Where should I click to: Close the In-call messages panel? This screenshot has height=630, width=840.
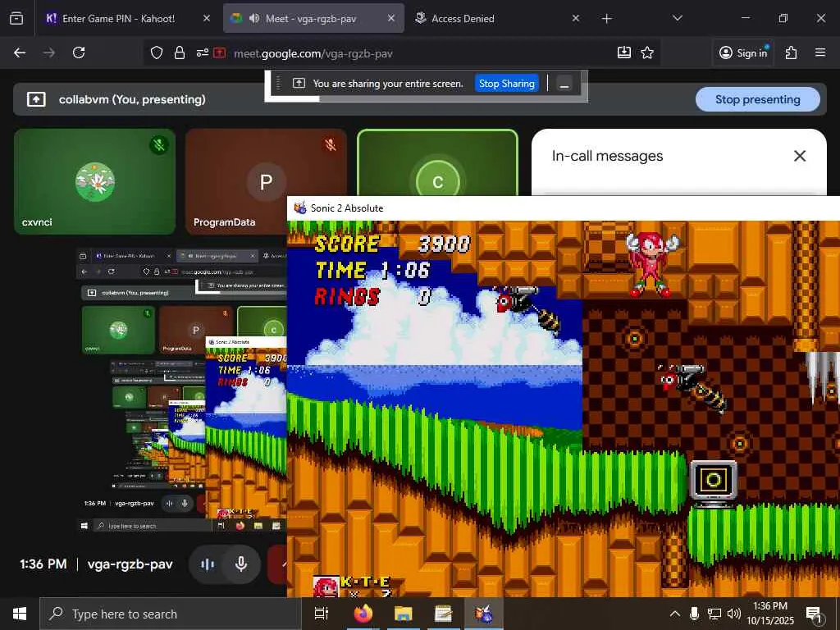click(x=799, y=156)
